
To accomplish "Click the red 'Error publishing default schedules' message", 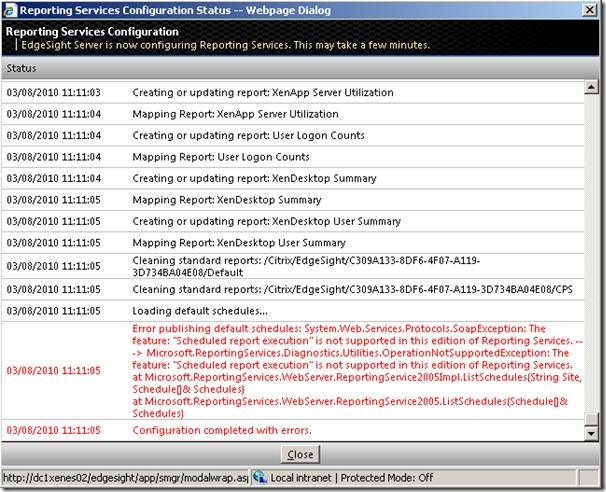I will coord(357,371).
